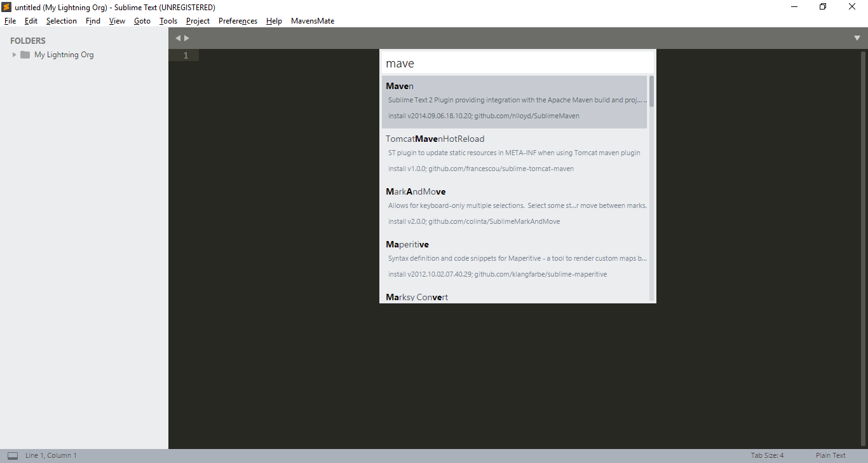Open the Find menu
The height and width of the screenshot is (463, 868).
tap(93, 21)
